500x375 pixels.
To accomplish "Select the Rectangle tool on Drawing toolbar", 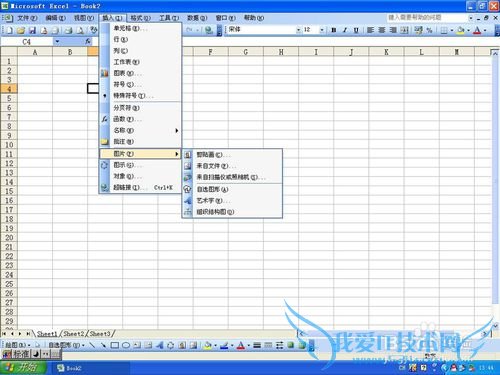I will [x=115, y=345].
